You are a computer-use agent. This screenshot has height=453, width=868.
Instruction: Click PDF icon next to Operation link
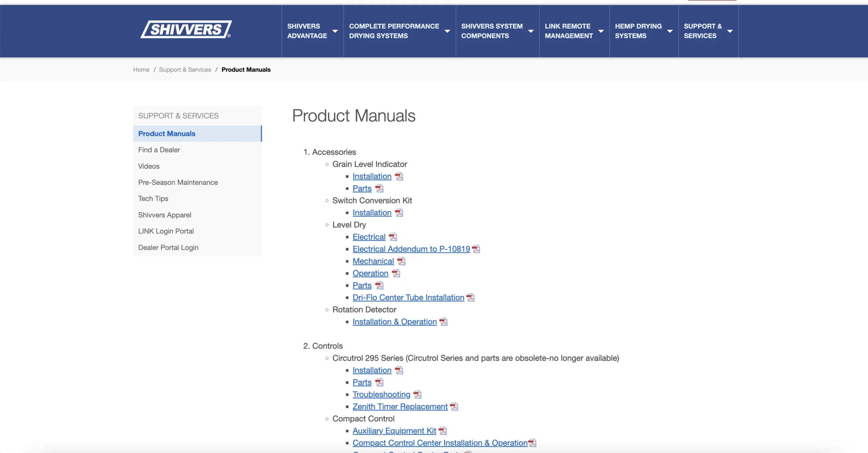[396, 273]
